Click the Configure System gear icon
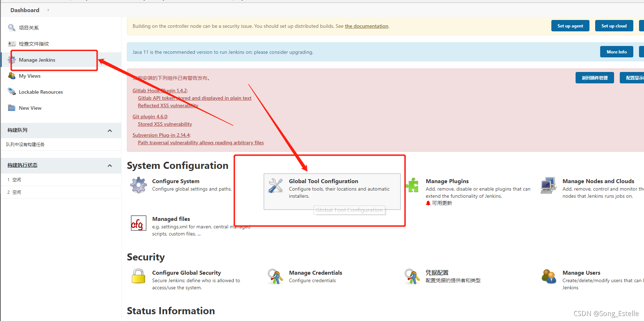 click(x=139, y=185)
